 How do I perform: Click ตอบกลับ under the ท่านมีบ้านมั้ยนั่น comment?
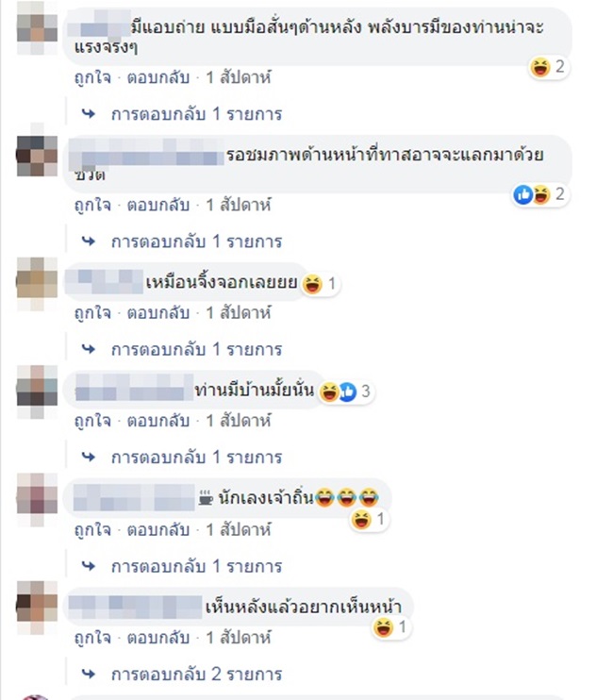[157, 421]
